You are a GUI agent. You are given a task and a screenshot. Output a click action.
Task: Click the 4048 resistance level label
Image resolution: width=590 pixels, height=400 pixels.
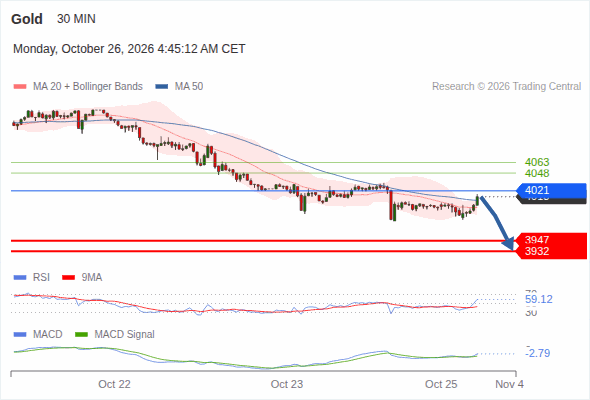[x=537, y=173]
